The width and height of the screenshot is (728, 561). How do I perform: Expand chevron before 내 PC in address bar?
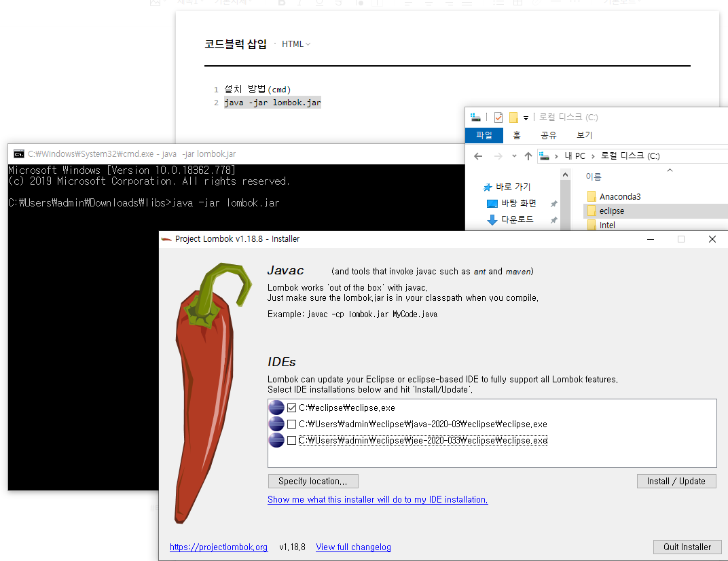coord(556,156)
